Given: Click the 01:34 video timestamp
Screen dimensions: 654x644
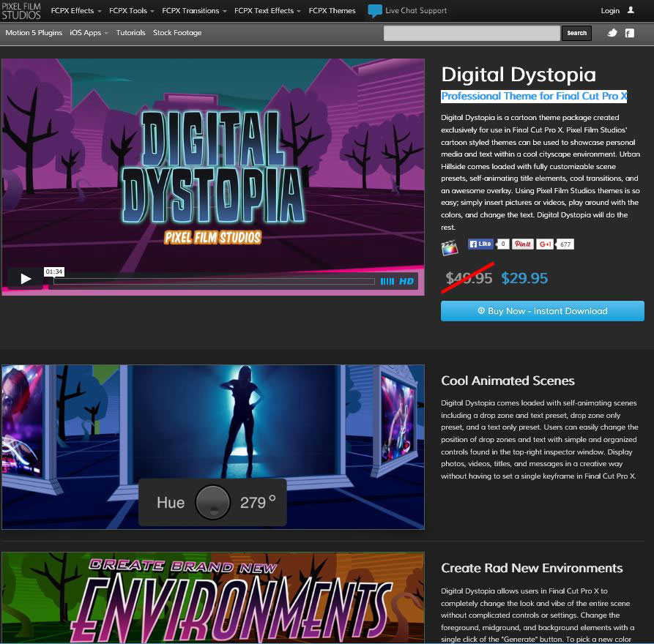Looking at the screenshot, I should click(54, 272).
